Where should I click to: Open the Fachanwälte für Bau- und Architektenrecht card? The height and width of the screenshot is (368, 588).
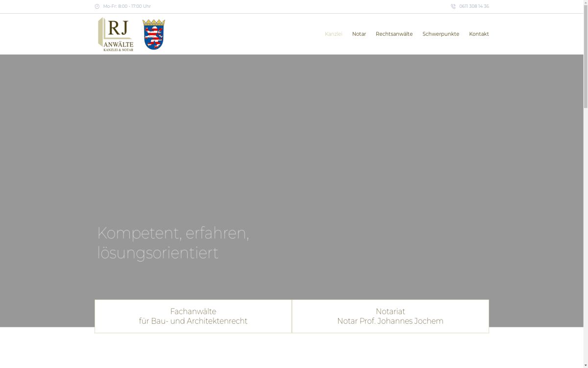tap(193, 316)
